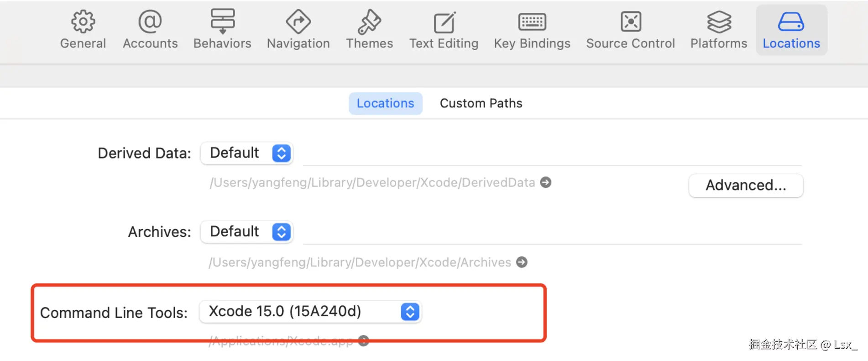The image size is (868, 361).
Task: Open the Themes settings pane
Action: coord(369,30)
